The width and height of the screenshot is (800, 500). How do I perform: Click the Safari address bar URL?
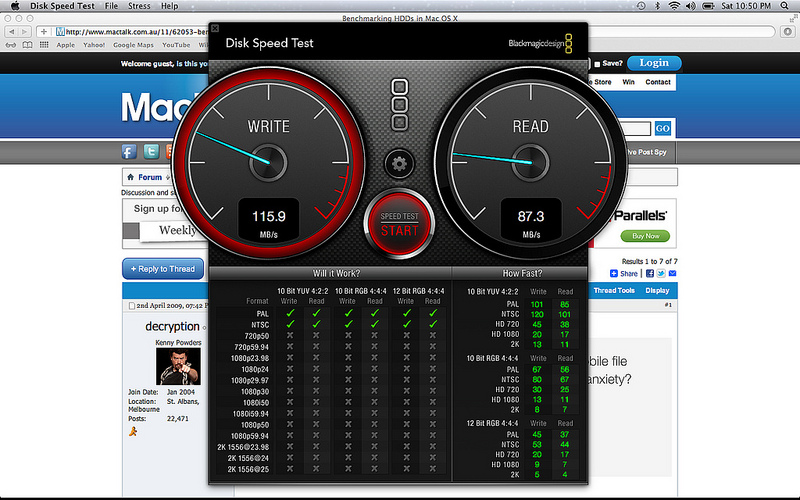tap(137, 32)
